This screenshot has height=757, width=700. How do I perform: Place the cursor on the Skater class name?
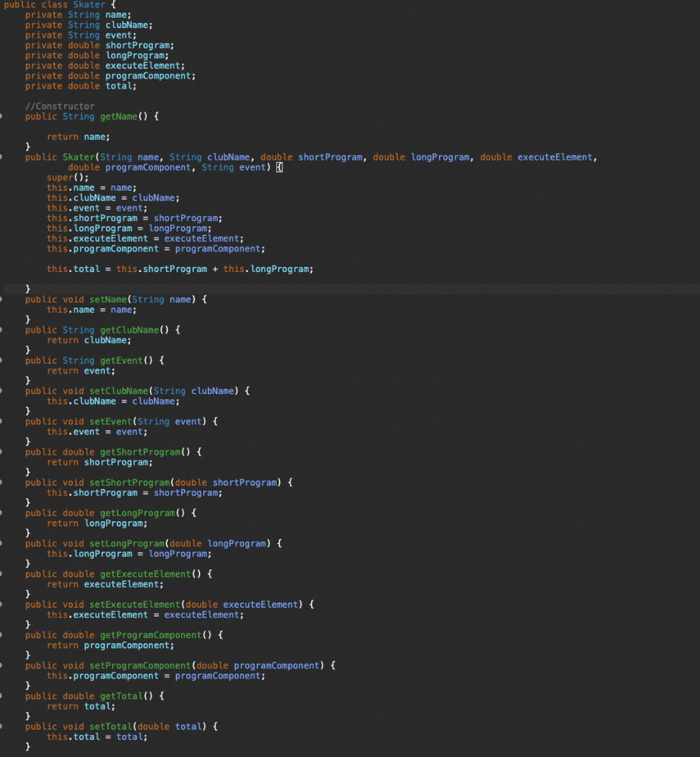pyautogui.click(x=89, y=4)
